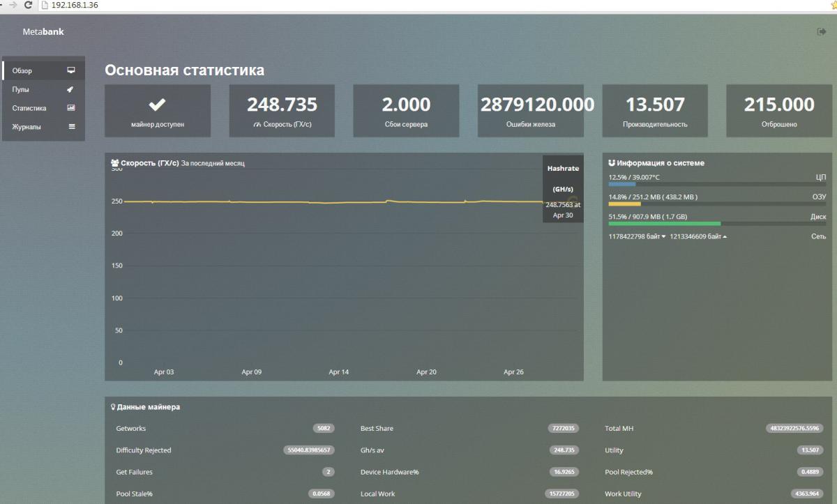Open the Журналы section in sidebar
The width and height of the screenshot is (837, 504).
click(x=27, y=127)
